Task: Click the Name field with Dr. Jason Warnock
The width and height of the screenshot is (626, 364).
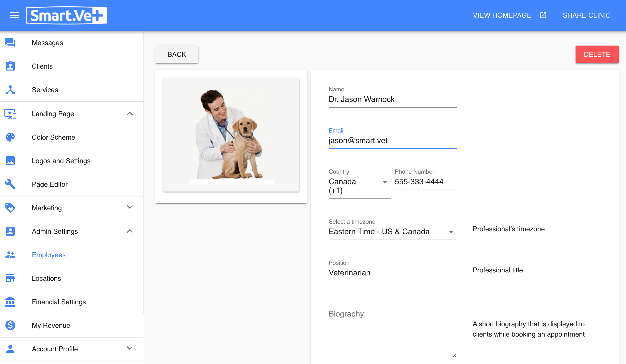Action: (x=393, y=99)
